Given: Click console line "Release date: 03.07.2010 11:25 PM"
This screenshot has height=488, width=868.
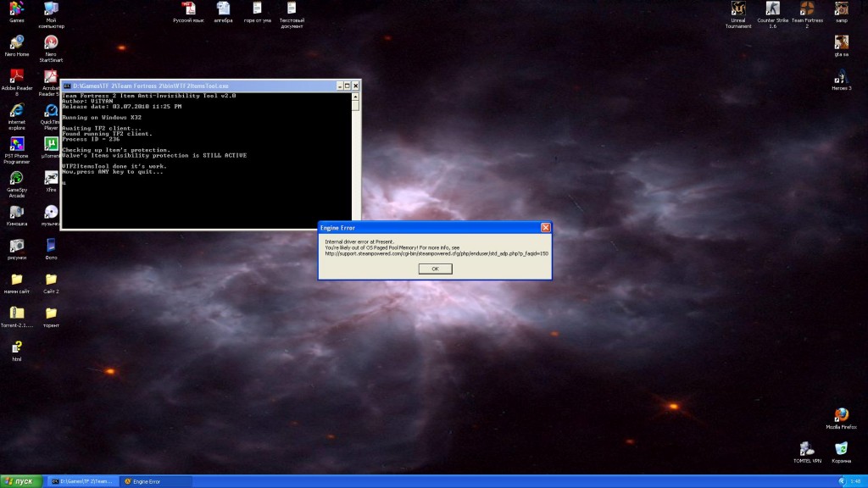Looking at the screenshot, I should tap(122, 107).
